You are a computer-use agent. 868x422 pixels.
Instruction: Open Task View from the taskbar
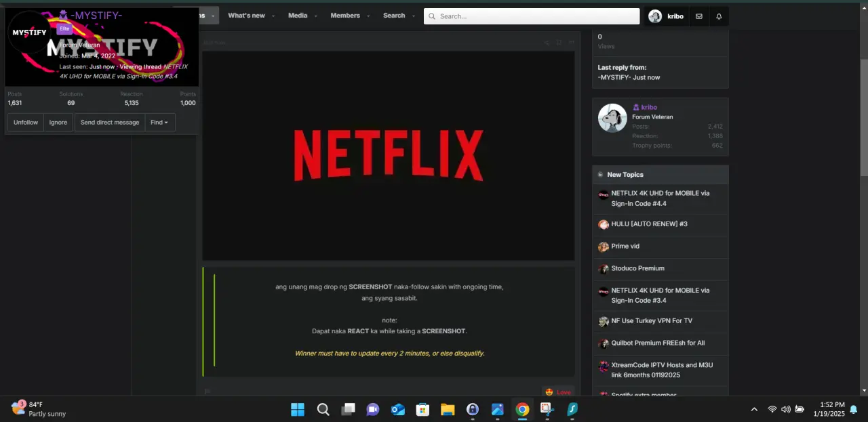348,409
